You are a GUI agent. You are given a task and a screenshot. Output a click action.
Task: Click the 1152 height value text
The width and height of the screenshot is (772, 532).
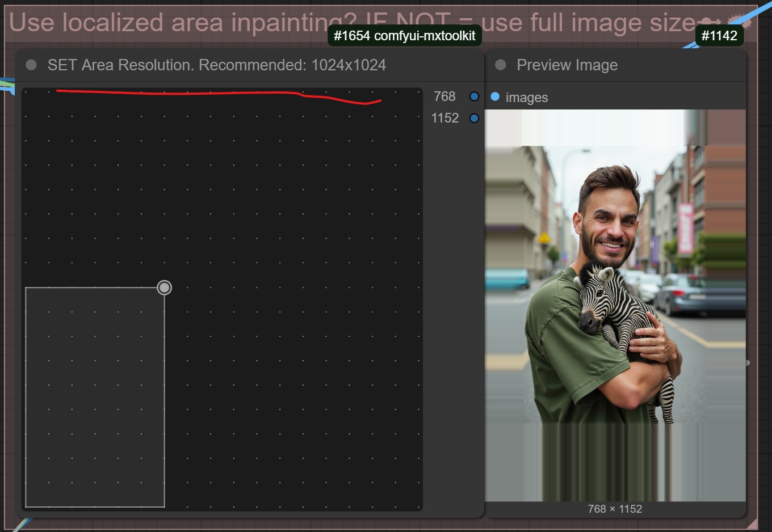[444, 118]
